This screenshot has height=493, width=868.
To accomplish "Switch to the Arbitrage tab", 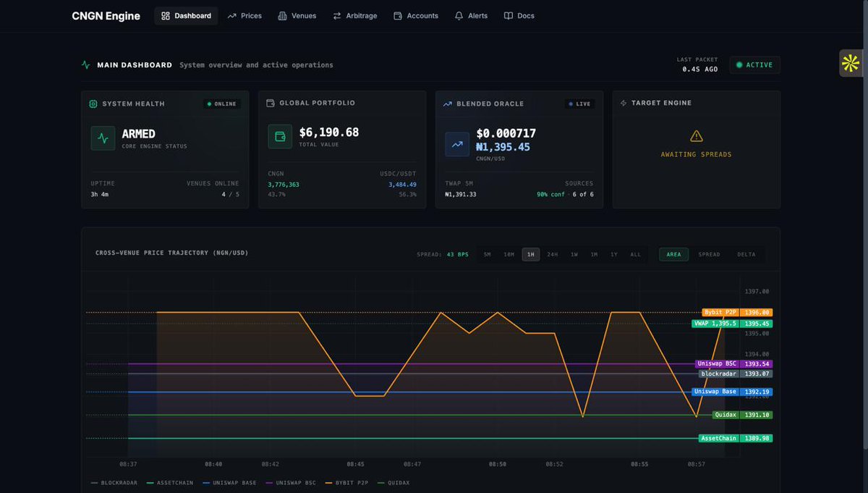I will (x=355, y=16).
